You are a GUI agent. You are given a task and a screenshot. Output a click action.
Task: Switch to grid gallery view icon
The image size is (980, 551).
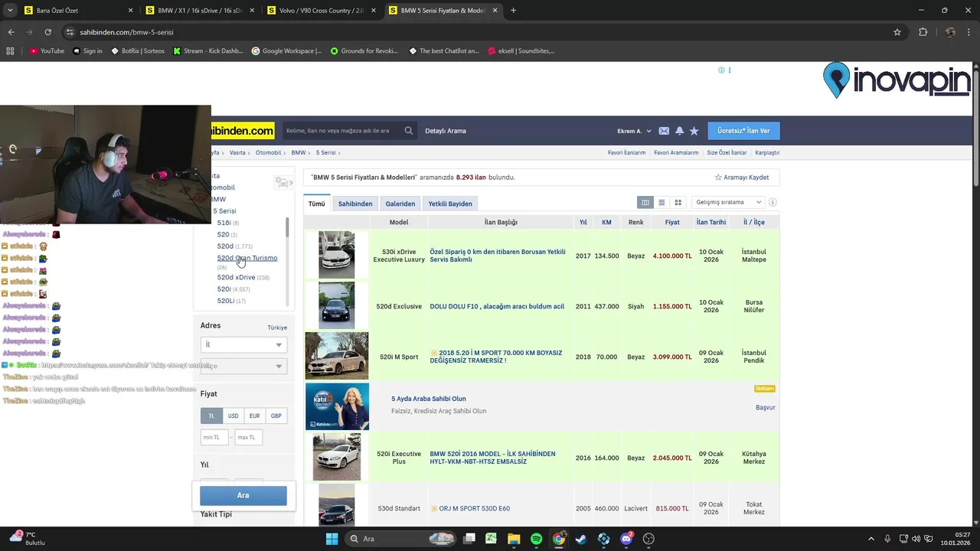[678, 203]
